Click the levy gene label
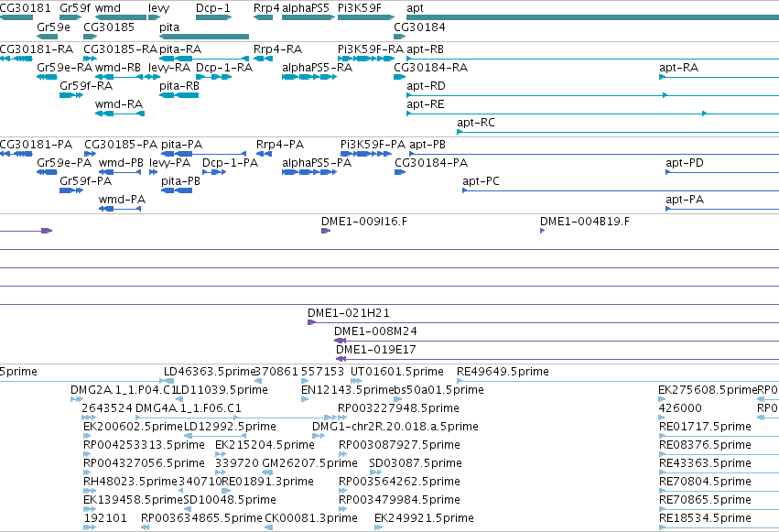 coord(159,8)
